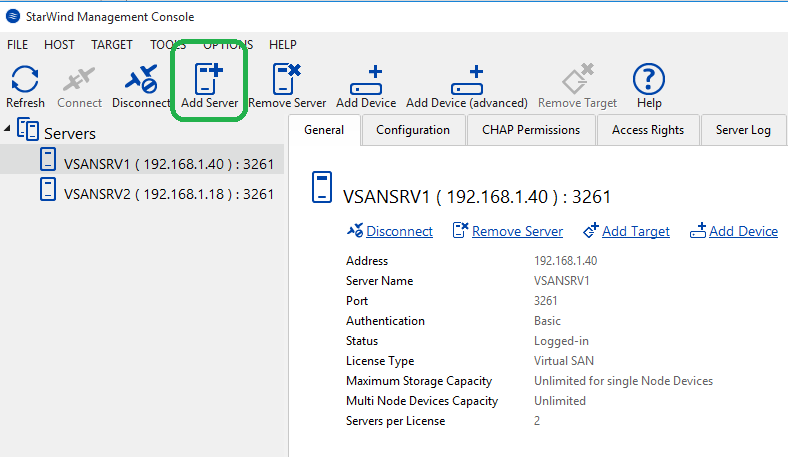This screenshot has width=788, height=457.
Task: Click the large server icon beside VSANSRV1 heading
Action: tap(322, 187)
